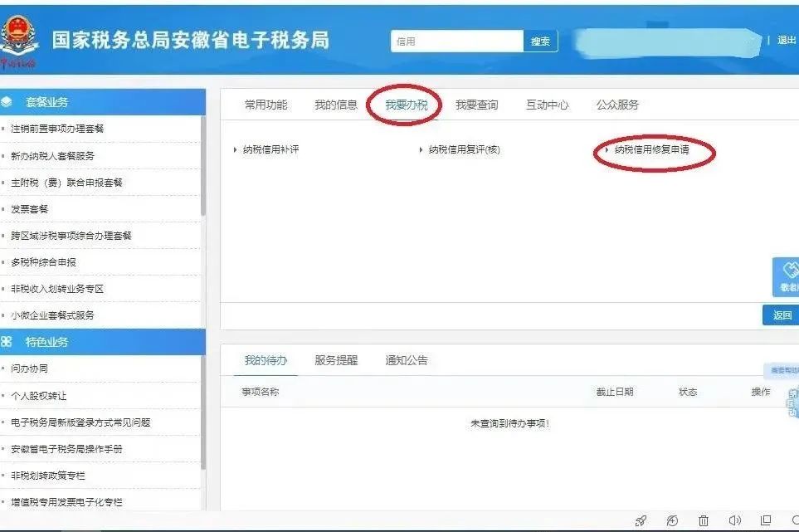Open 跨区域涉税事项综合办理套餐 in the sidebar
The height and width of the screenshot is (532, 799).
click(71, 236)
